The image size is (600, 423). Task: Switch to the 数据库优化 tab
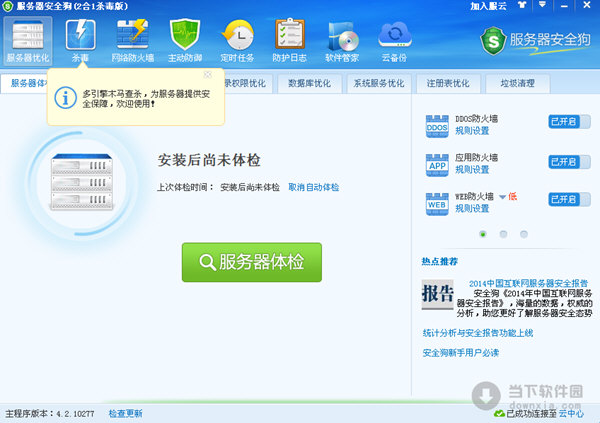(309, 83)
